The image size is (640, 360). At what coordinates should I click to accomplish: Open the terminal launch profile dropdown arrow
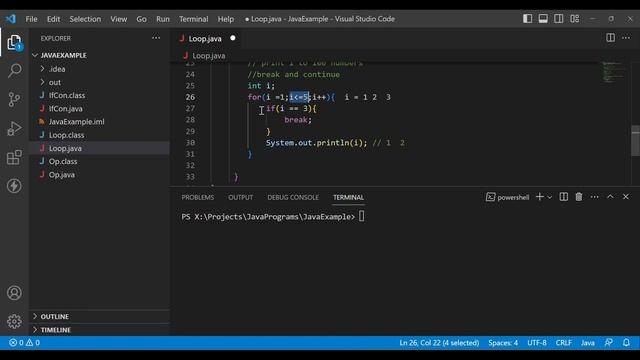click(550, 197)
